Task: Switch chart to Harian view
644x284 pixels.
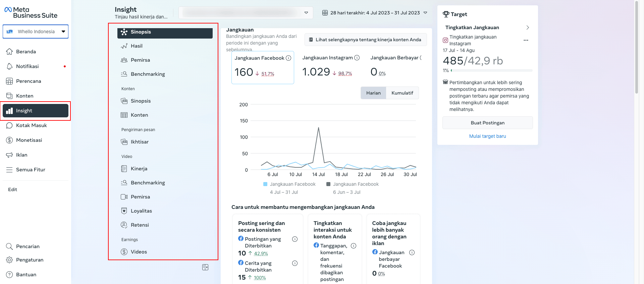Action: (x=373, y=93)
